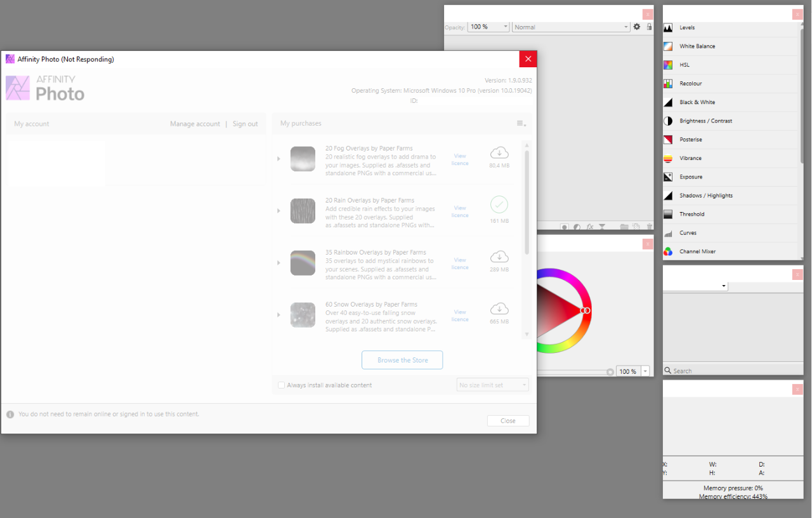The width and height of the screenshot is (812, 518).
Task: Open the category dropdown above the Search panel
Action: (695, 286)
